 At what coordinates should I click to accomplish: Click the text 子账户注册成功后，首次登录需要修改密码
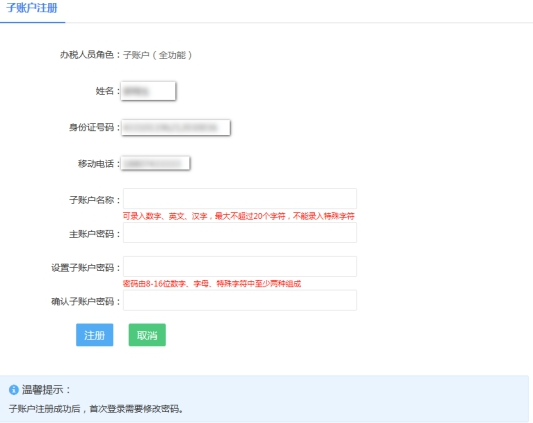96,408
